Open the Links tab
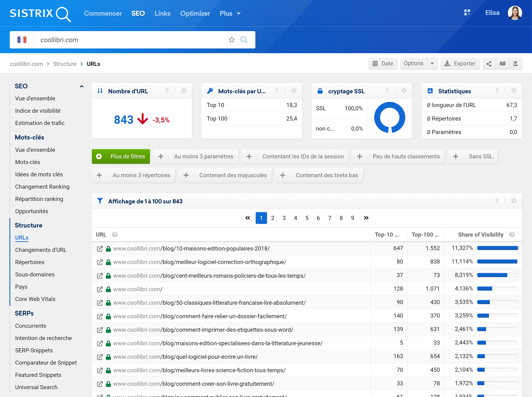 click(x=162, y=14)
